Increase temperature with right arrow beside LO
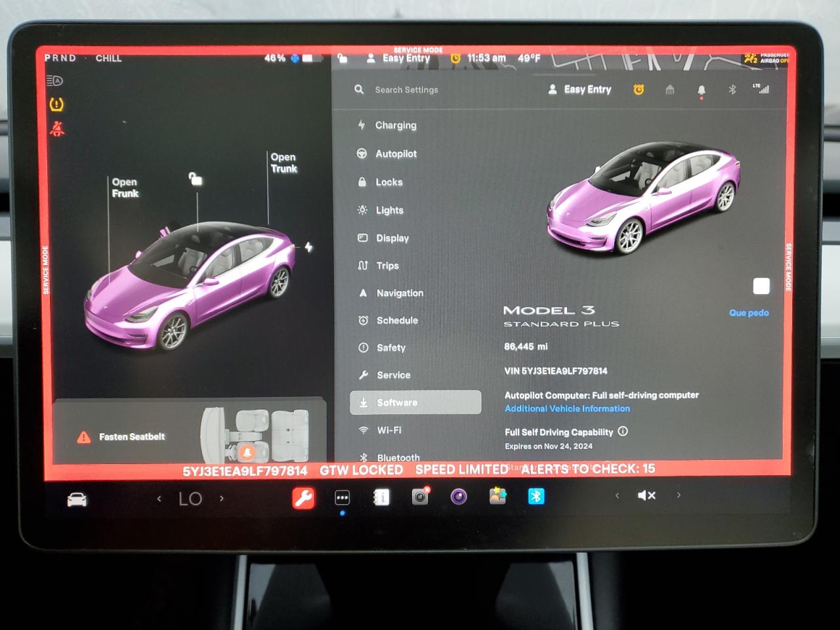This screenshot has height=630, width=840. click(222, 499)
